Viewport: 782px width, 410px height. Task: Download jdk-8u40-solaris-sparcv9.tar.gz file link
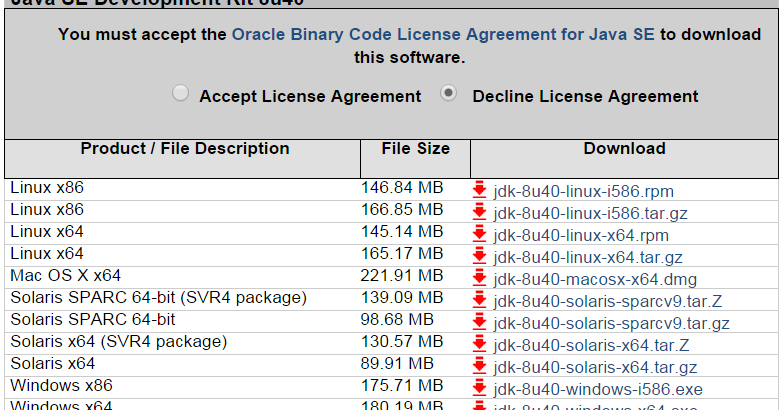(611, 323)
